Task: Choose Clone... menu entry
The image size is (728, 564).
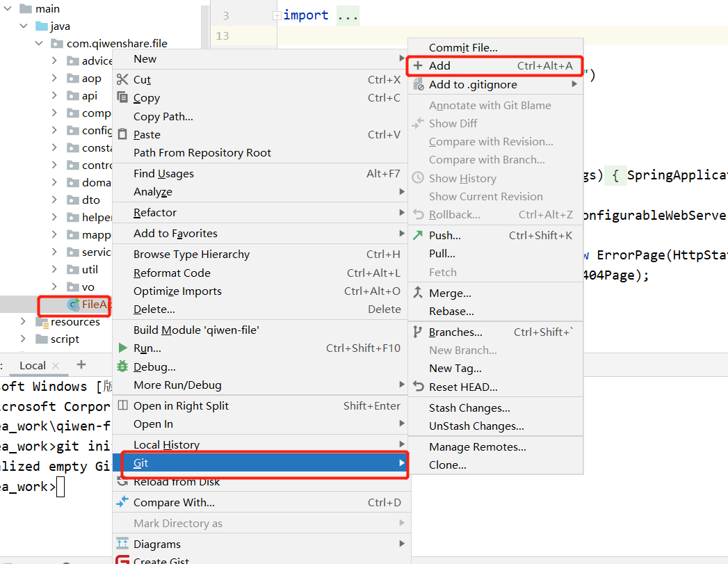Action: point(495,465)
